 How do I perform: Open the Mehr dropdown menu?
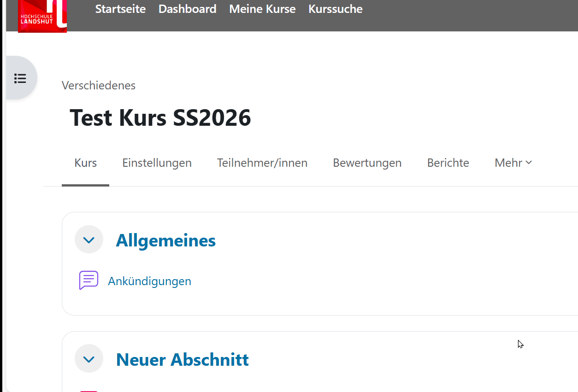[513, 163]
